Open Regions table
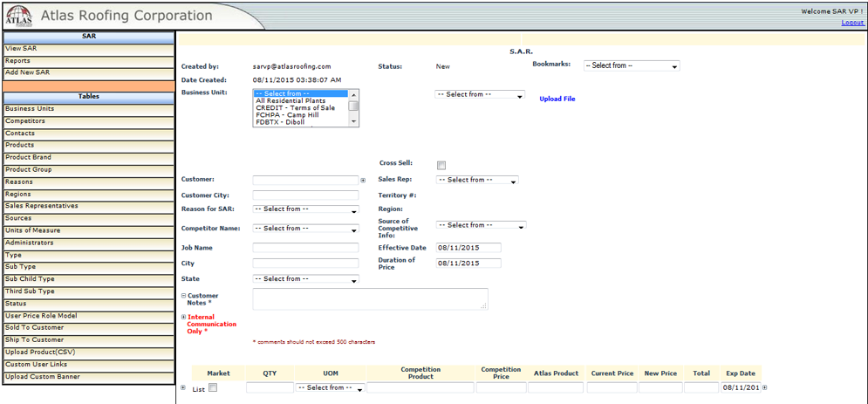Image resolution: width=868 pixels, height=404 pixels. click(x=89, y=195)
